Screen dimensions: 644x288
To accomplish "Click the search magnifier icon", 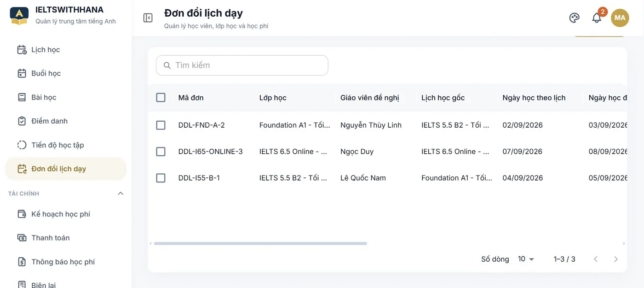I will click(x=167, y=65).
